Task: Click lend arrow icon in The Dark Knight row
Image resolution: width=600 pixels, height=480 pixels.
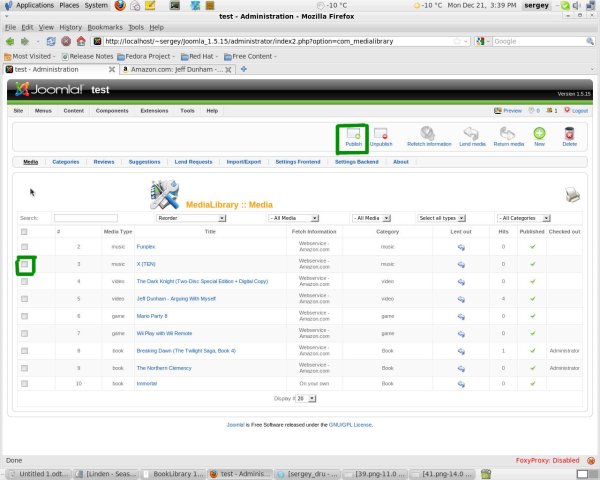Action: tap(461, 282)
